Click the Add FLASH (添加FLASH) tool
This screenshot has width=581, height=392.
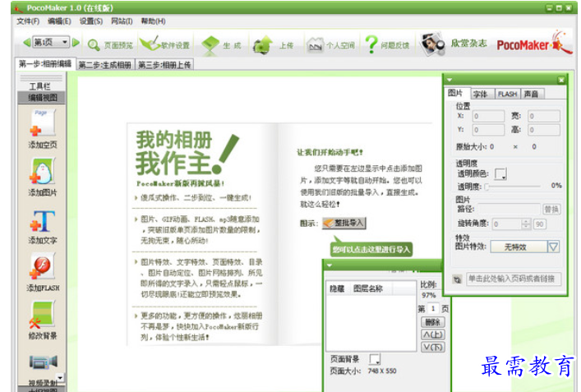point(43,272)
